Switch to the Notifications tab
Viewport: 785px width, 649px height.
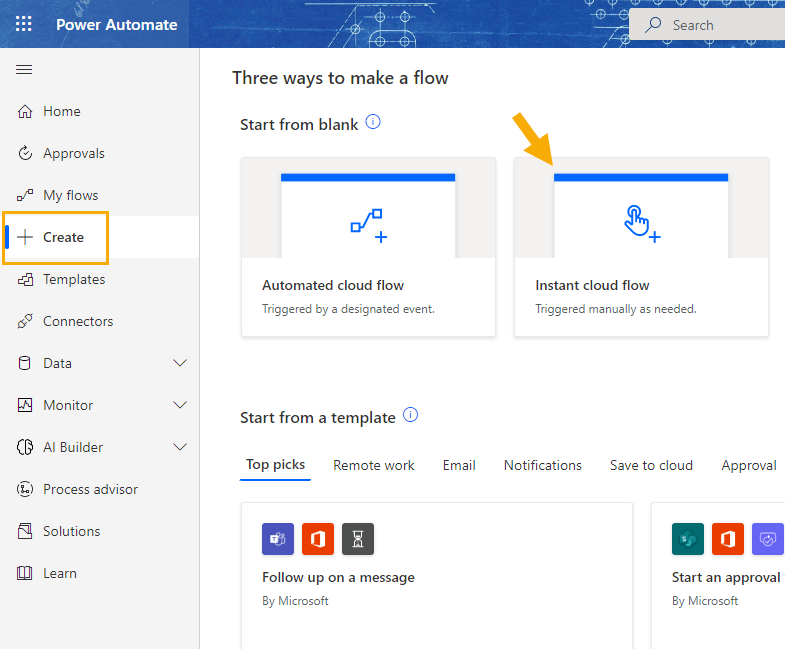[x=543, y=465]
